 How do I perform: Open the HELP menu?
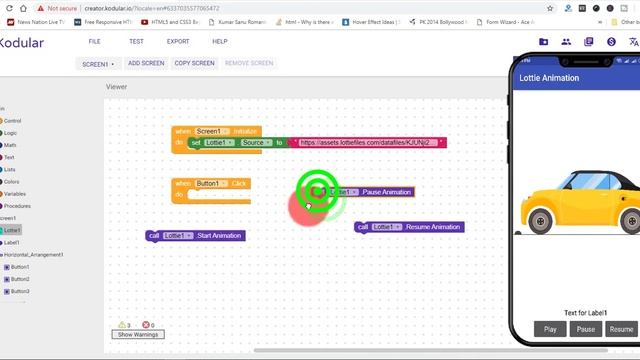click(220, 42)
